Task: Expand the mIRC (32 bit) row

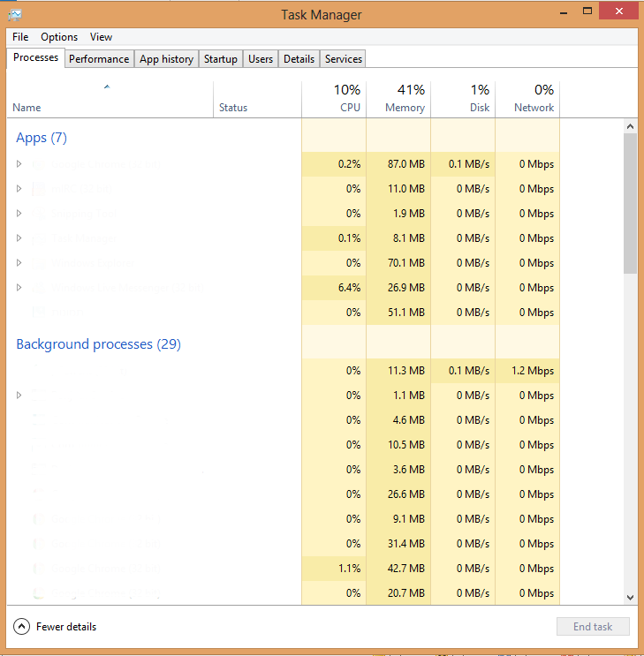Action: click(19, 189)
